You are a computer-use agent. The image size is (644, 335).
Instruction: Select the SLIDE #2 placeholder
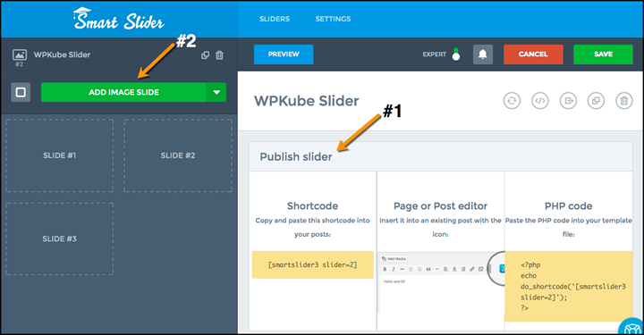(x=178, y=155)
